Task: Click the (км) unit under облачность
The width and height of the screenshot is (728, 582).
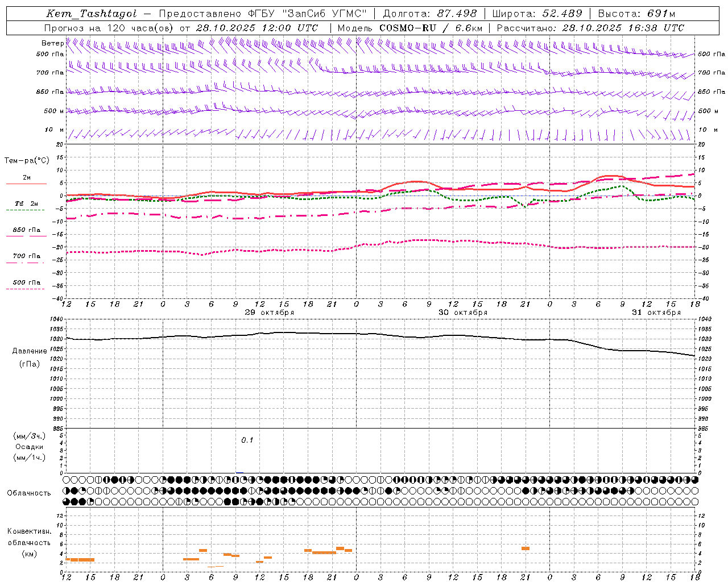Action: 29,554
